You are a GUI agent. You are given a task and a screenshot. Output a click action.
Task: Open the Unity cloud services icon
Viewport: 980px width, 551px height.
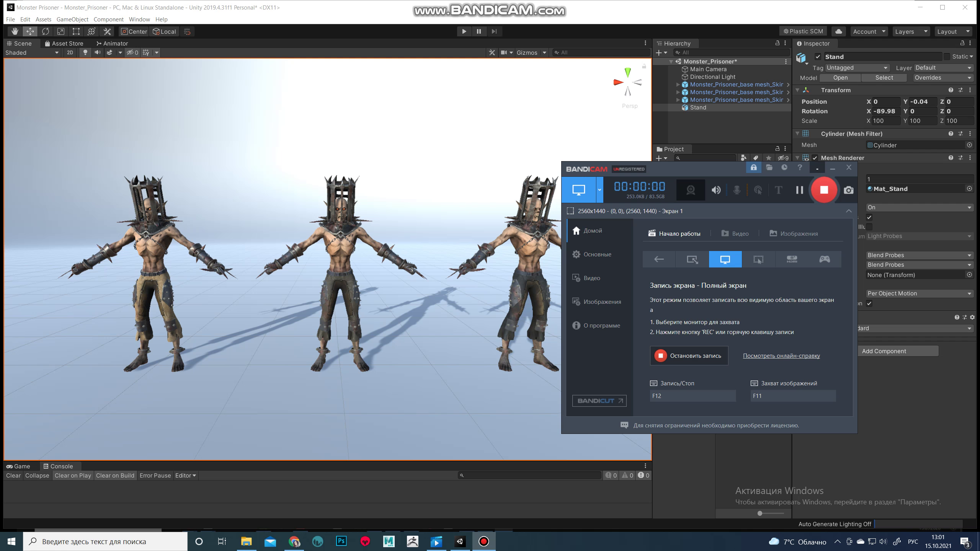click(839, 31)
